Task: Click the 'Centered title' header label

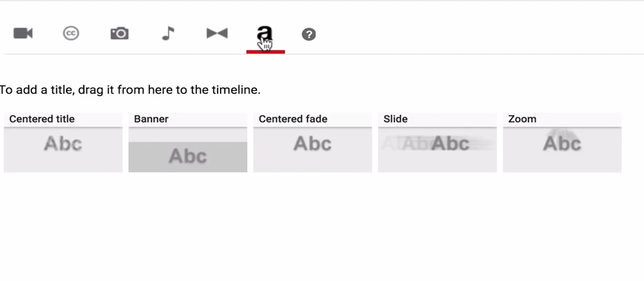Action: (42, 119)
